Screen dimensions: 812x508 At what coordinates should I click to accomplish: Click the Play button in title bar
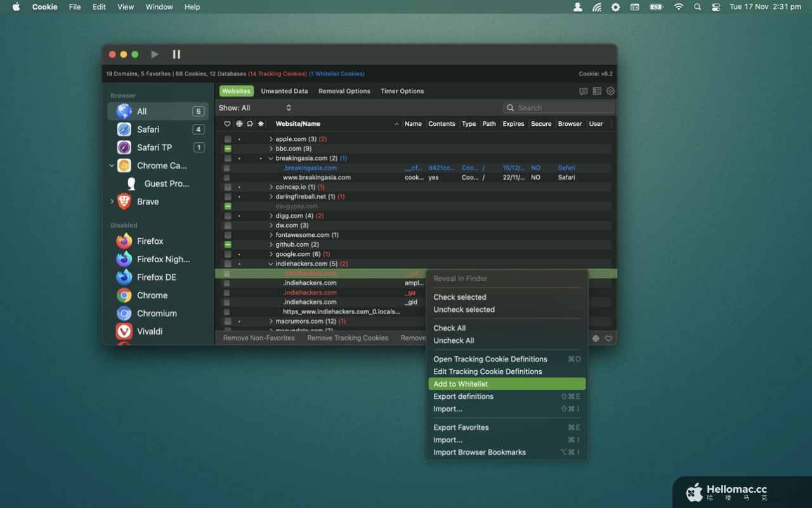coord(154,55)
